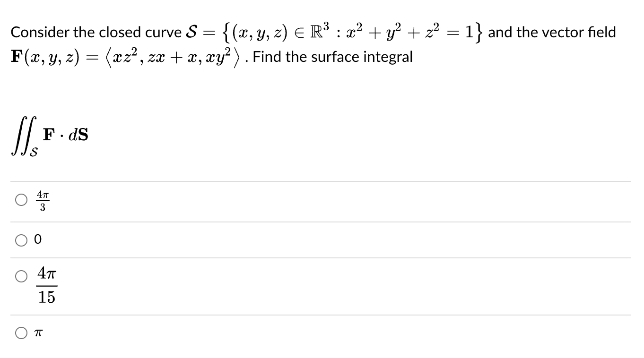This screenshot has height=358, width=644.
Task: Select the radio button for answer π
Action: pyautogui.click(x=21, y=333)
